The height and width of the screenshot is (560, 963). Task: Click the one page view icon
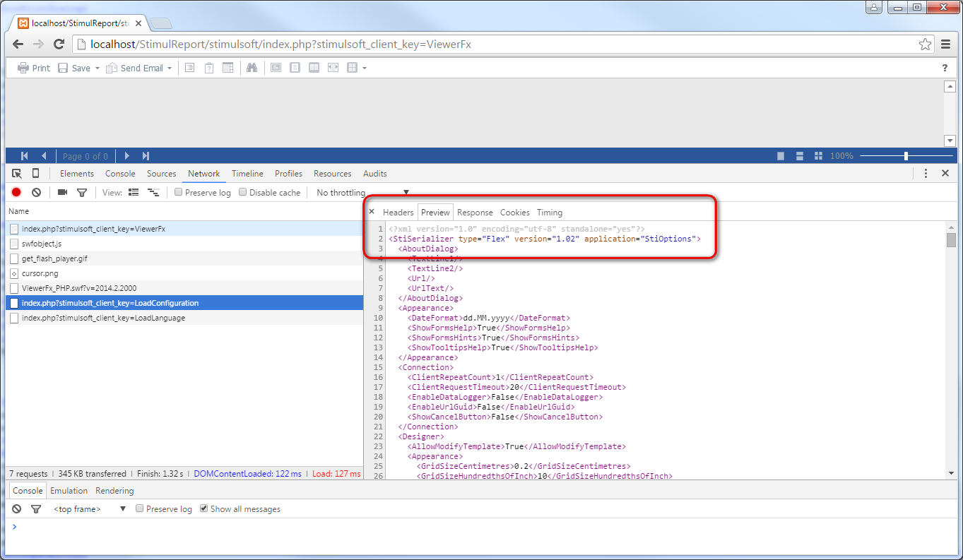[x=295, y=68]
